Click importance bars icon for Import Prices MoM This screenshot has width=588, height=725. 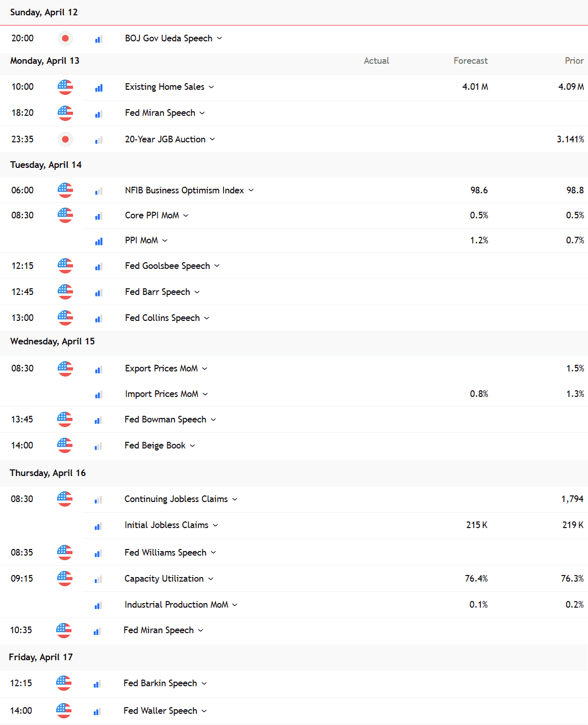[x=99, y=394]
